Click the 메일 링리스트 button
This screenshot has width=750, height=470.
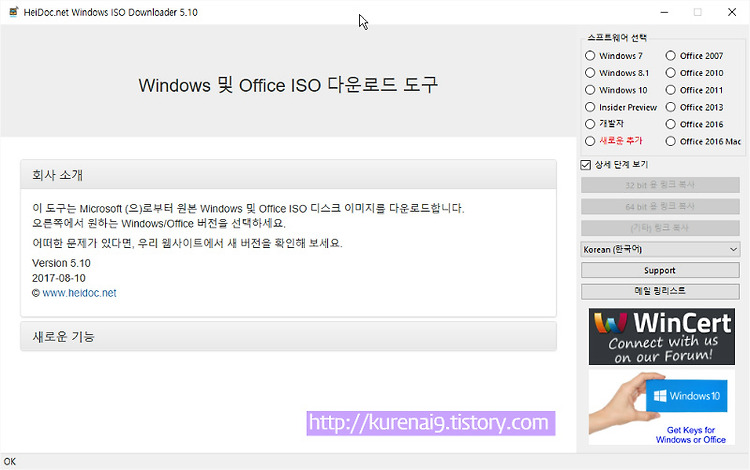click(660, 291)
